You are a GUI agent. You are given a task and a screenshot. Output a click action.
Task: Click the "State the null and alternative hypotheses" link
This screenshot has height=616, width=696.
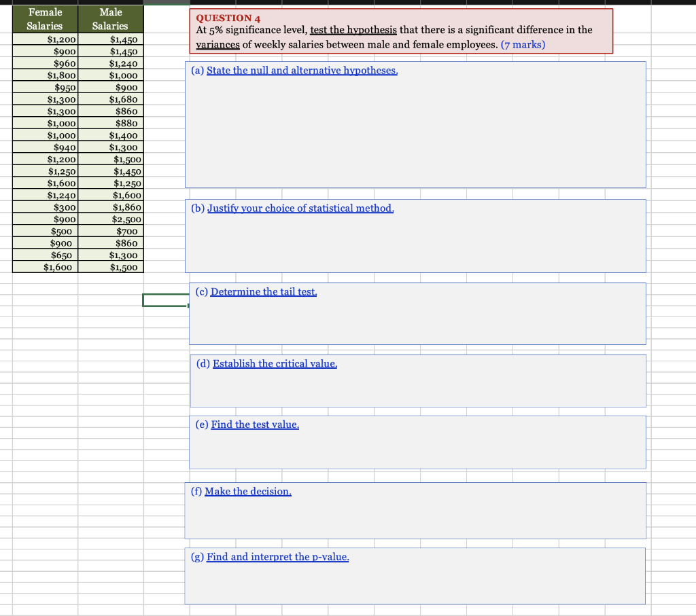(302, 70)
